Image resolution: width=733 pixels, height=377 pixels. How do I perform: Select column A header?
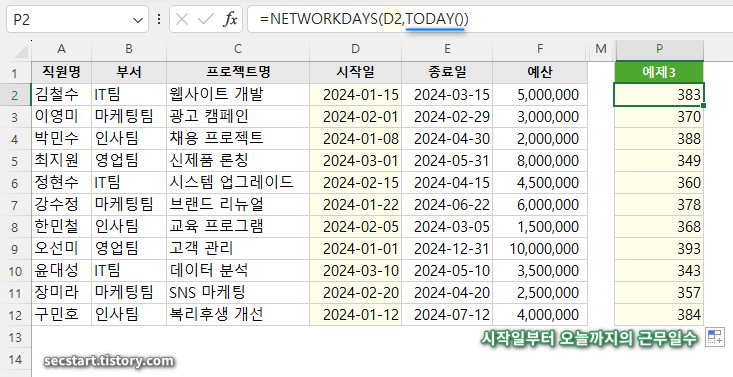pyautogui.click(x=61, y=49)
